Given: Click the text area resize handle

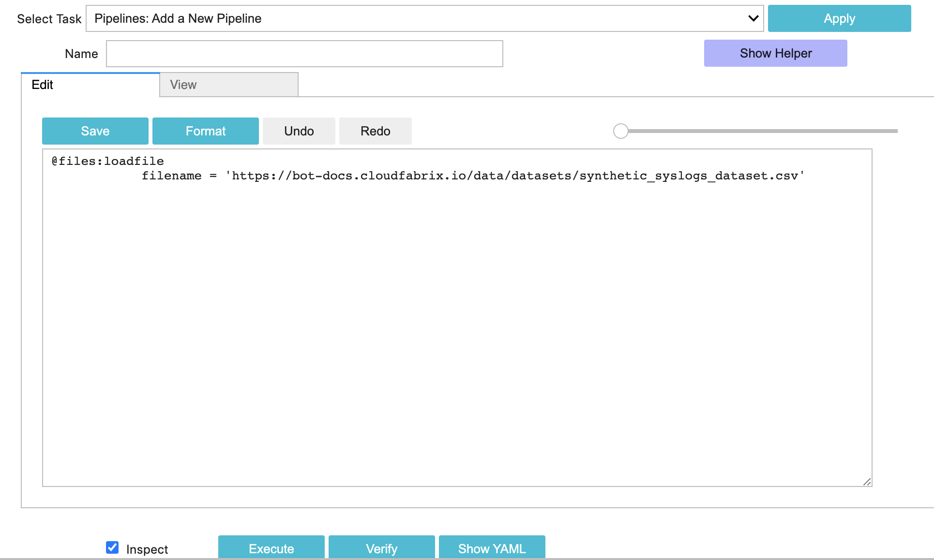Looking at the screenshot, I should 867,482.
